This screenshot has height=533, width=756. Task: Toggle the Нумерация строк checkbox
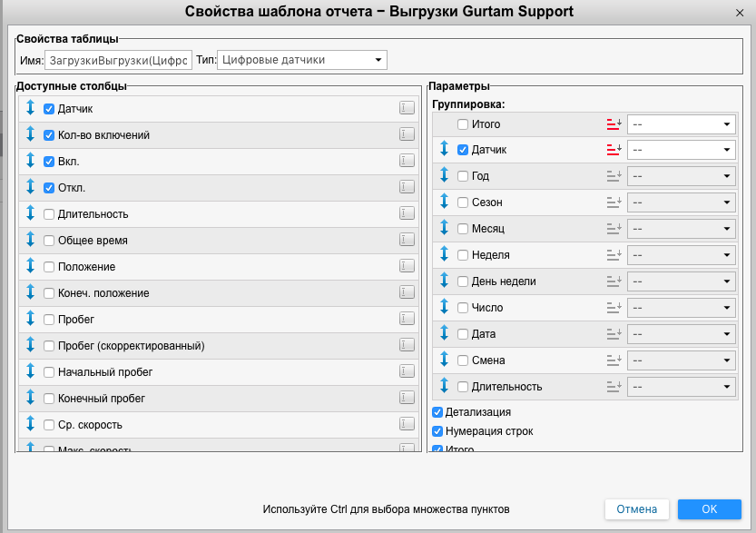[x=438, y=431]
